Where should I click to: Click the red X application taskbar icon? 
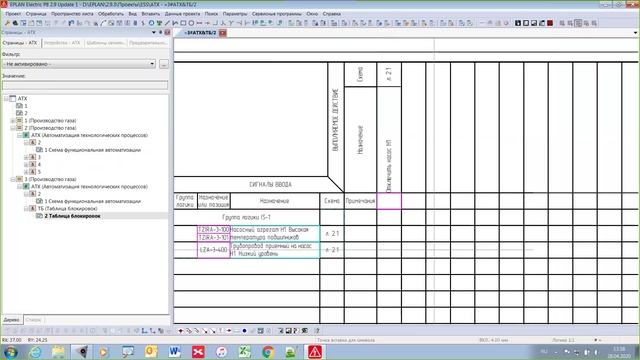click(198, 352)
